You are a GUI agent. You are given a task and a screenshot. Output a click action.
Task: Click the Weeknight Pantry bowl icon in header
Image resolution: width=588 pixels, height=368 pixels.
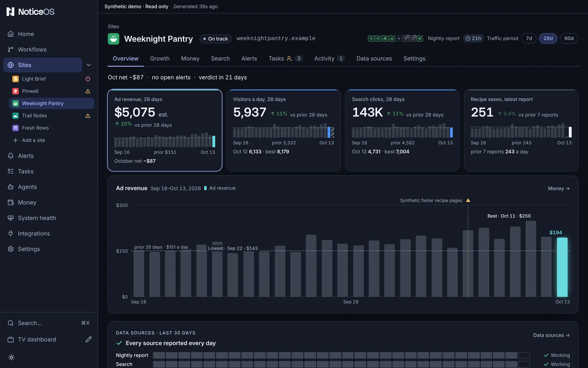point(114,39)
